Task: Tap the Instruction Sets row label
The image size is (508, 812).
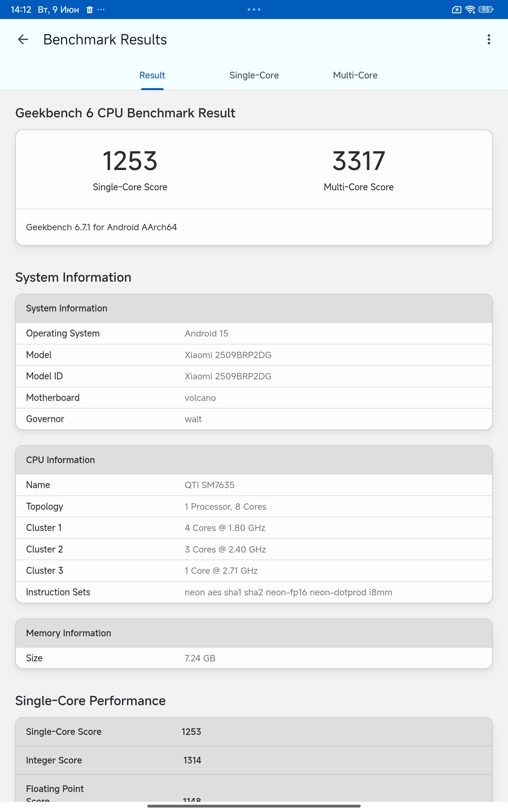Action: pyautogui.click(x=58, y=592)
